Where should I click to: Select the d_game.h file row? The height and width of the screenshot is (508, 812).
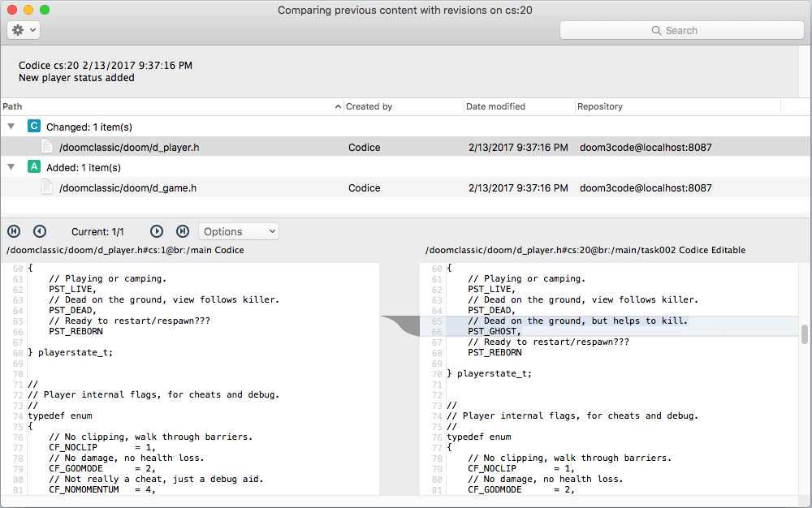point(405,187)
